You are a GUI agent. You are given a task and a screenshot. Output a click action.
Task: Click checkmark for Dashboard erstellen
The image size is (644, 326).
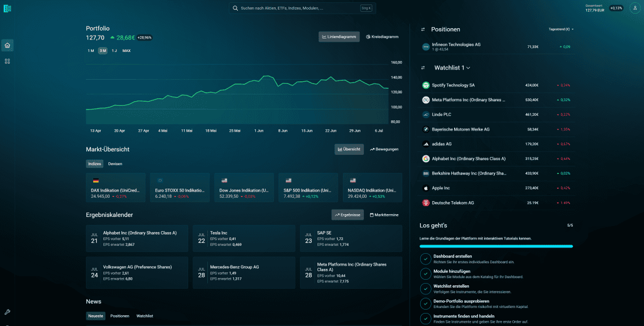click(425, 259)
